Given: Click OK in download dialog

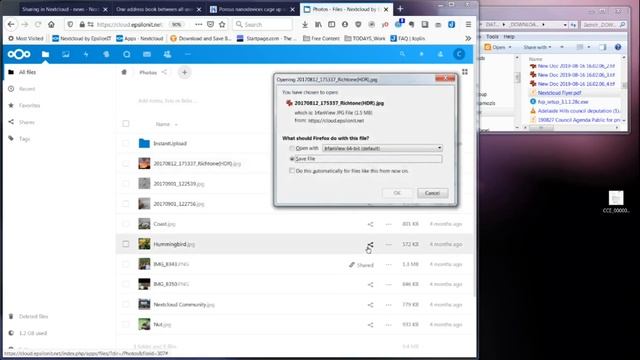Looking at the screenshot, I should click(x=397, y=193).
